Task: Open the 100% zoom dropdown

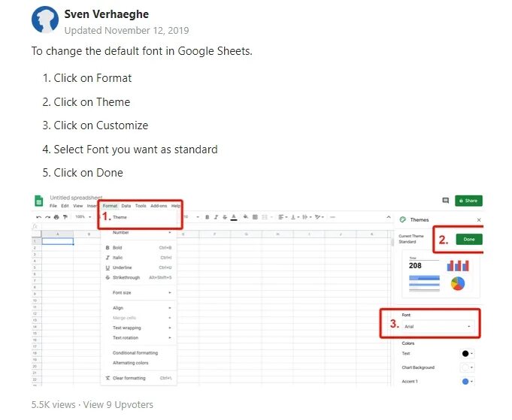Action: [x=83, y=216]
